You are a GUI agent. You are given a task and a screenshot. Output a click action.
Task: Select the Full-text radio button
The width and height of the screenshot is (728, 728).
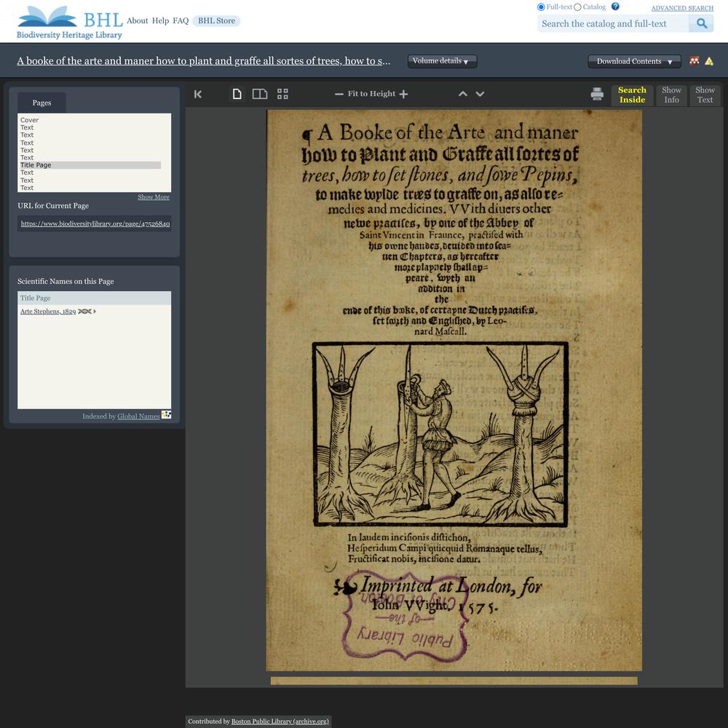[x=541, y=7]
